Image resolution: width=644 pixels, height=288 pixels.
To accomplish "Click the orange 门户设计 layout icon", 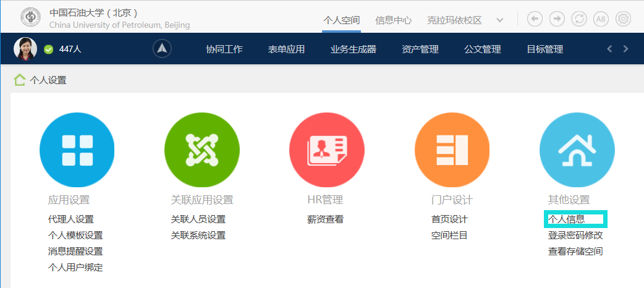I will click(452, 150).
